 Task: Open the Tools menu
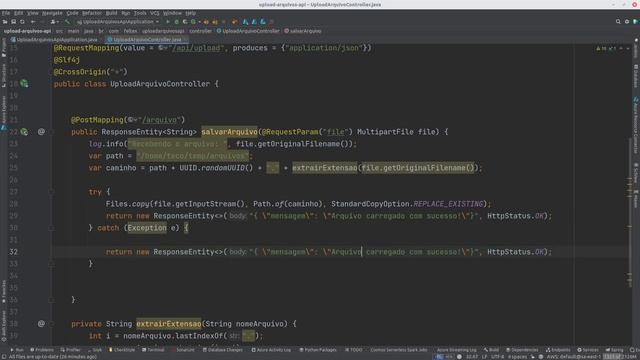point(140,13)
